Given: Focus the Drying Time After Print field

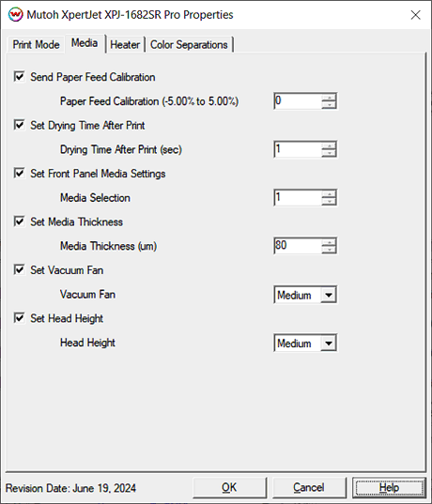Looking at the screenshot, I should [298, 149].
